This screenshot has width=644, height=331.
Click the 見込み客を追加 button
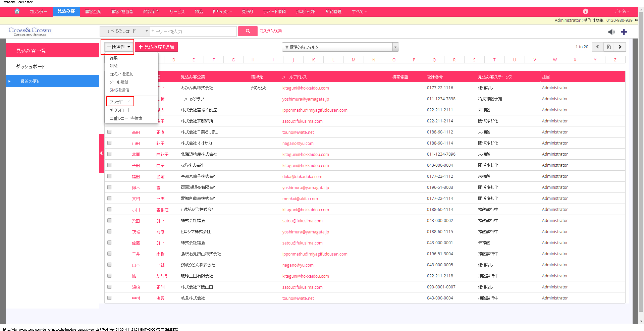click(x=156, y=47)
